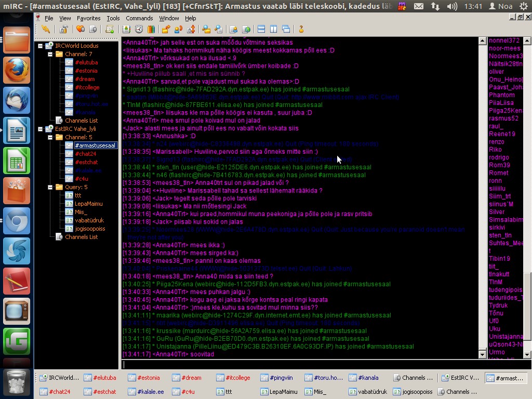Switch to #kalale.ee in the bottom switchbar

click(x=146, y=392)
